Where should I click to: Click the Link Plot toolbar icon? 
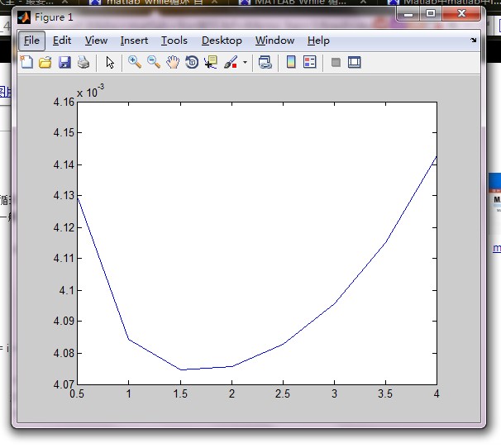point(265,62)
